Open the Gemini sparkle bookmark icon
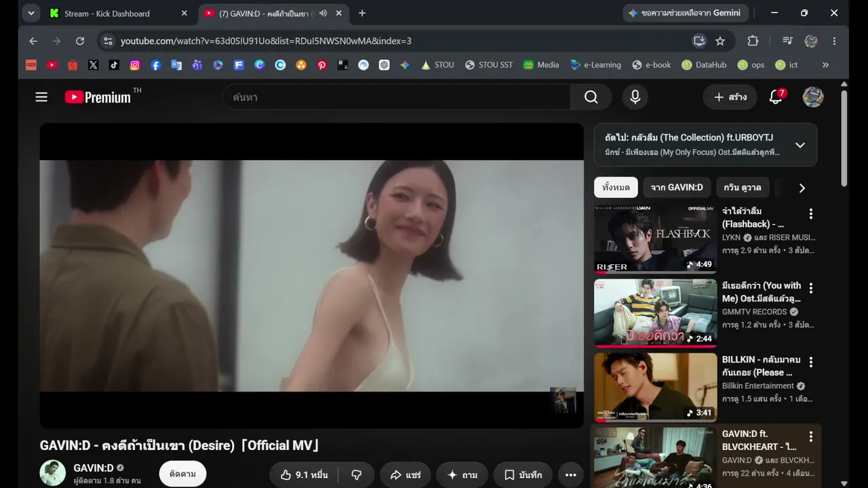Screen dimensions: 868x488 pyautogui.click(x=405, y=65)
